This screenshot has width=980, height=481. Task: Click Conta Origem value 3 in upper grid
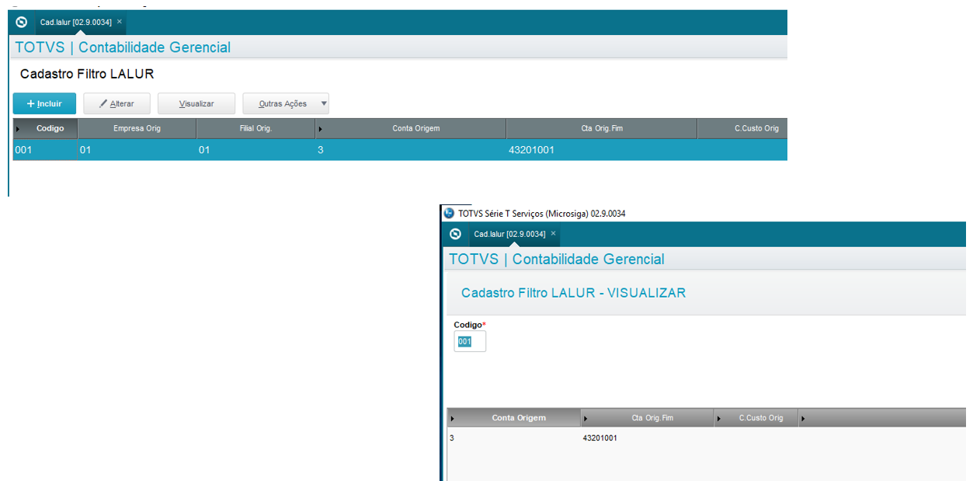click(321, 150)
